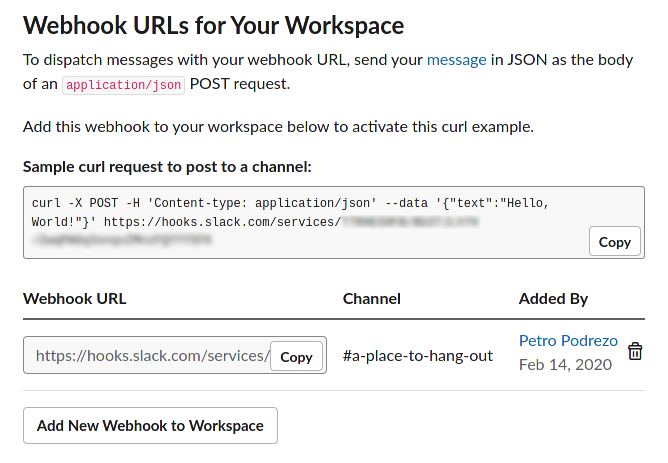Click the 'application/json' inline code
668x463 pixels.
(124, 85)
